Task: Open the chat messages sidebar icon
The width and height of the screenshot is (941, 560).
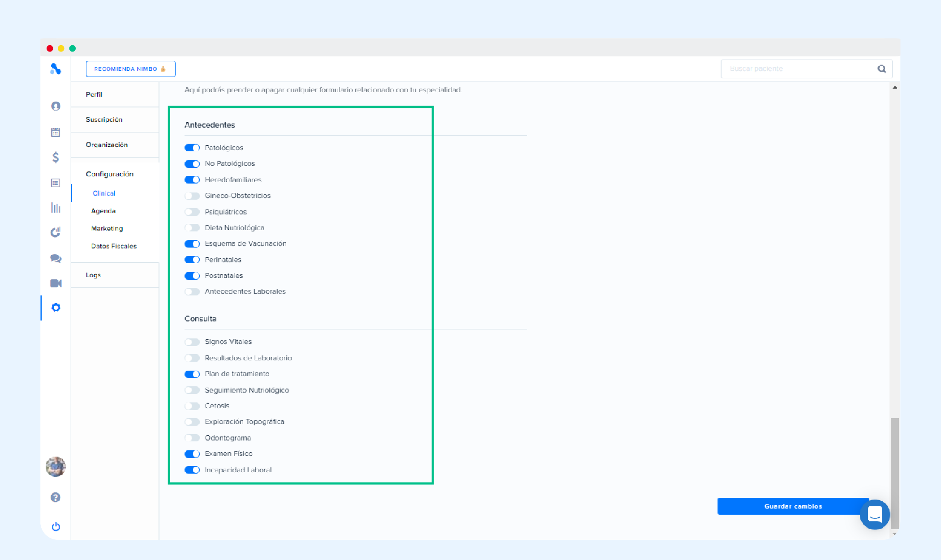Action: pos(56,258)
